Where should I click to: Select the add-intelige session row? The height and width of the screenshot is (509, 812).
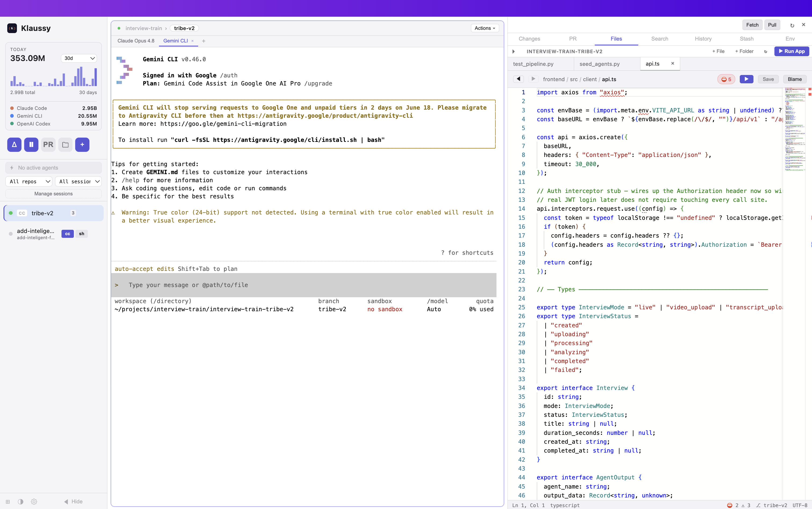pos(53,234)
